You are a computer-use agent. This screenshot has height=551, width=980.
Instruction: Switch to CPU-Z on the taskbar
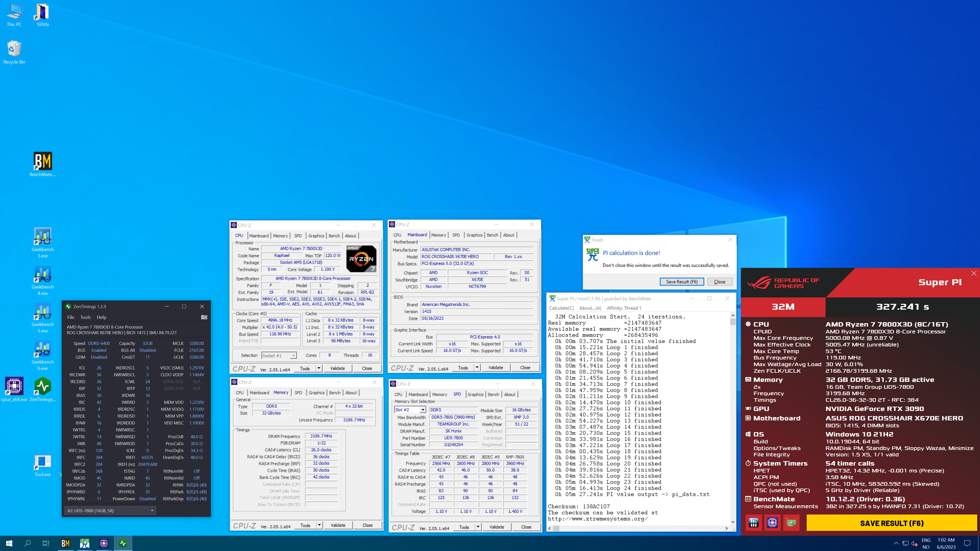(103, 543)
